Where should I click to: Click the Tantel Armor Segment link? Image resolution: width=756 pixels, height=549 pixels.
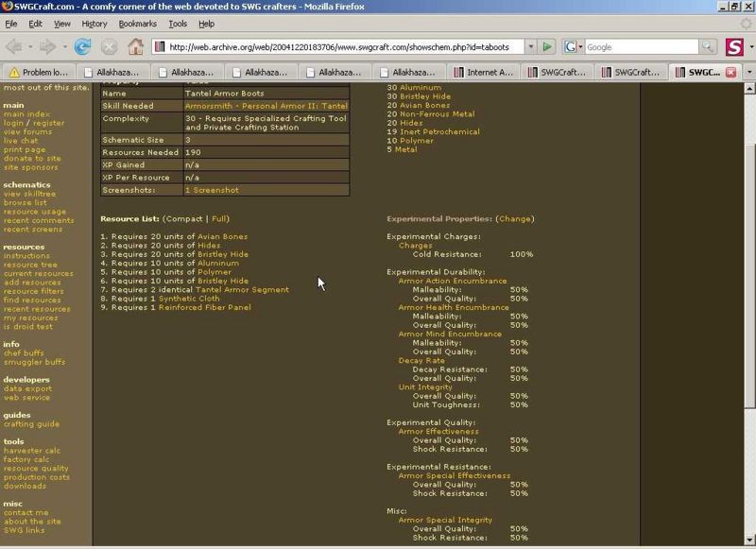[242, 289]
